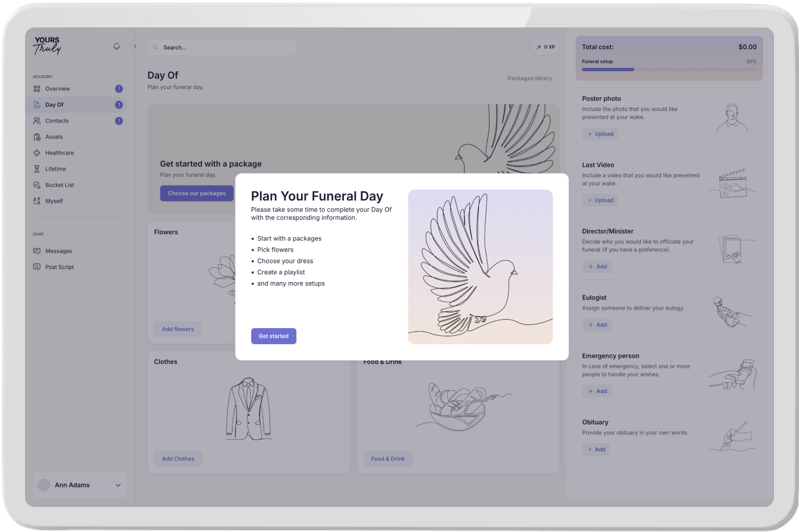Click the Bucket List icon

pyautogui.click(x=37, y=185)
